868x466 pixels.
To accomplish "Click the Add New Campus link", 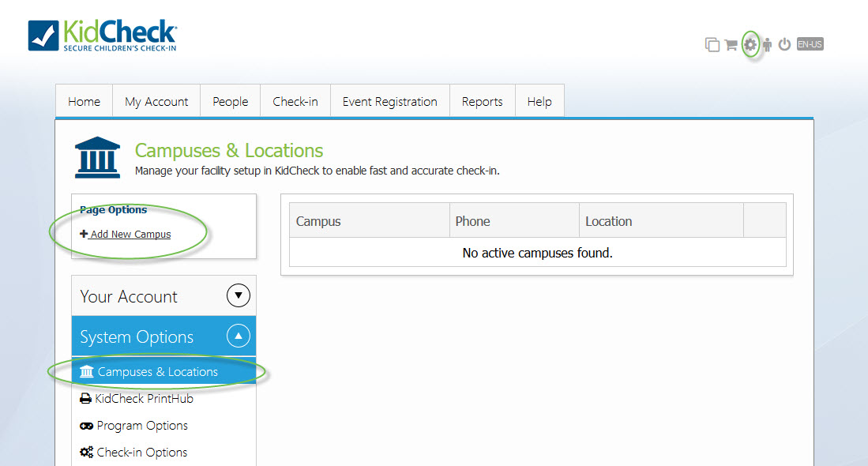I will [130, 234].
